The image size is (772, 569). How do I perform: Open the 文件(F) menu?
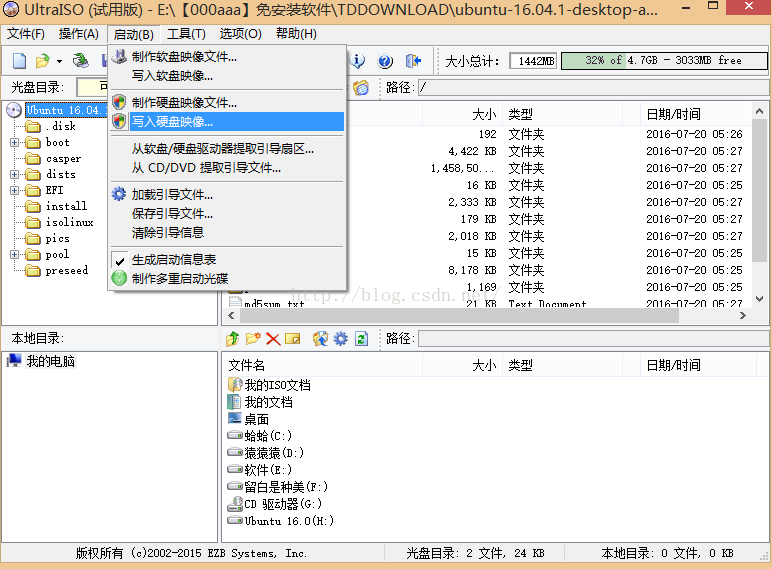pos(26,34)
